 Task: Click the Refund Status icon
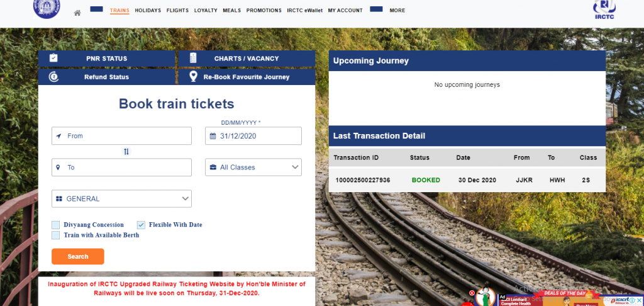(53, 77)
